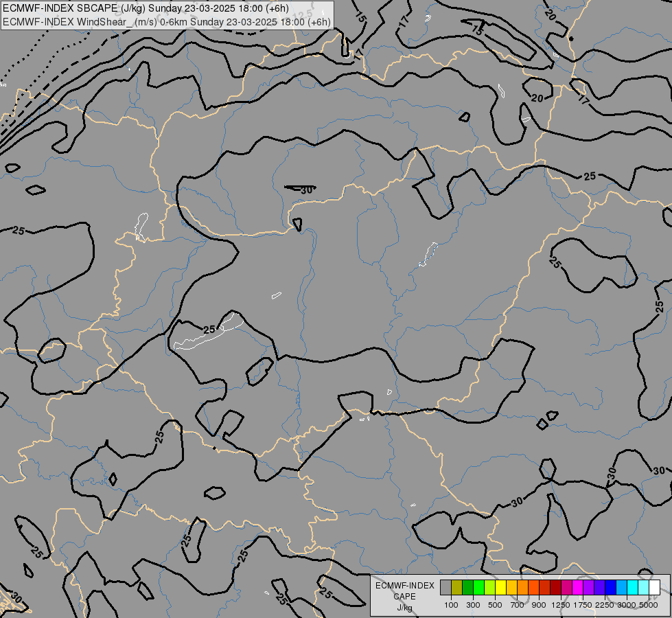The width and height of the screenshot is (672, 618).
Task: Click the pure yellow legend swatch
Action: point(500,588)
